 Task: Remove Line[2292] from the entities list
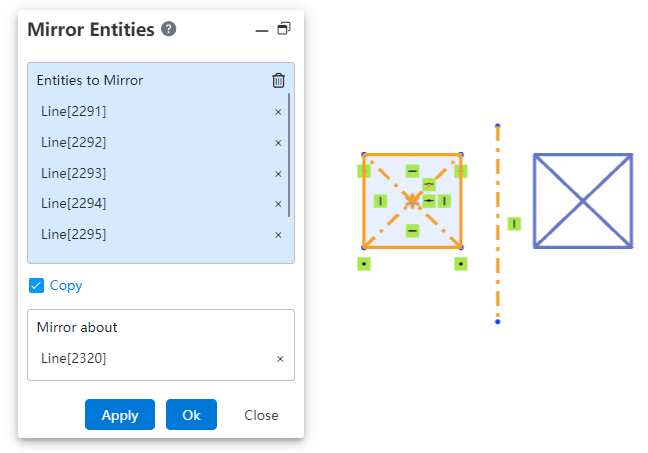[278, 143]
